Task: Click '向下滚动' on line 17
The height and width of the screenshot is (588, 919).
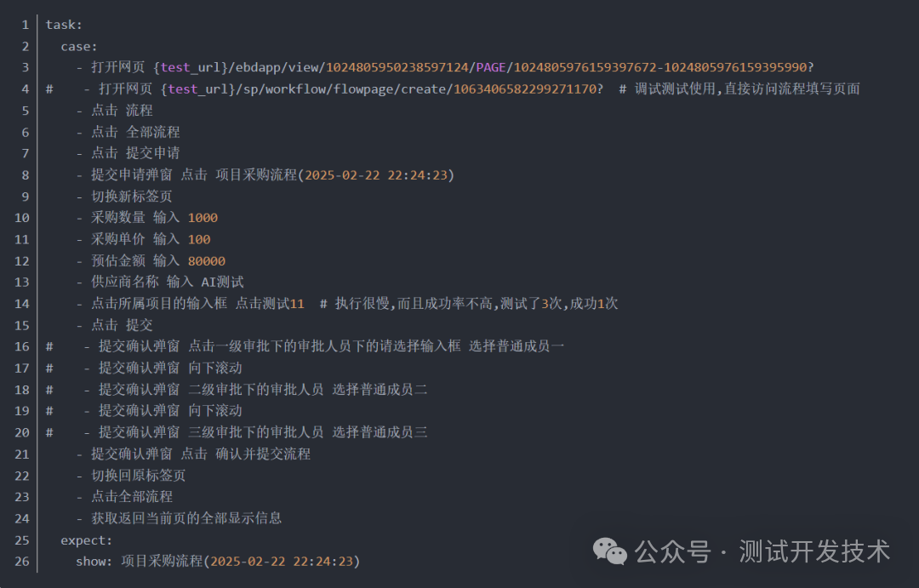Action: tap(215, 368)
